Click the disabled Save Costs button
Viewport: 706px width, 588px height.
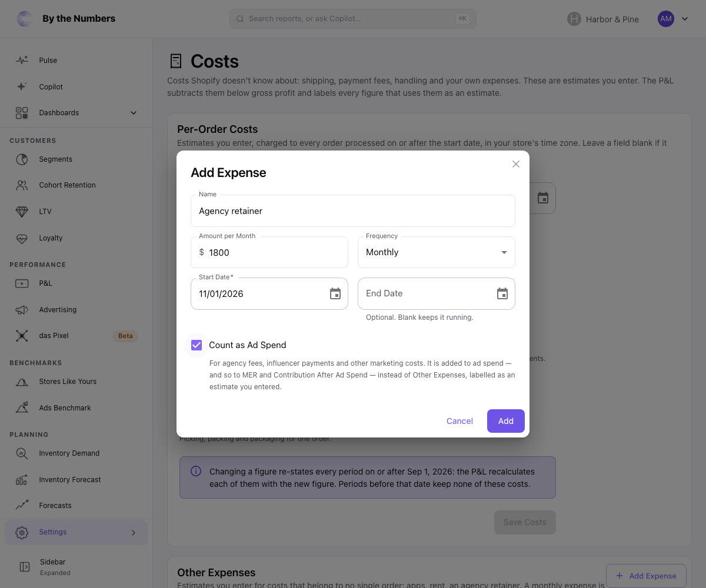click(525, 522)
